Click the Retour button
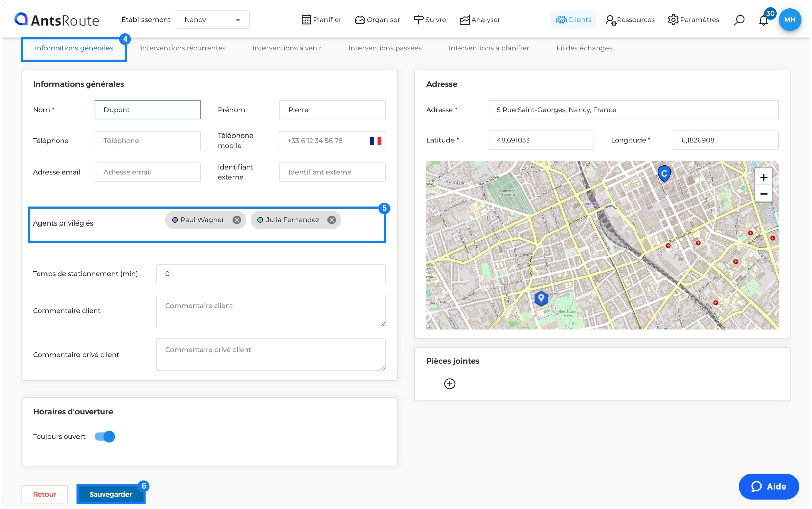 point(44,494)
